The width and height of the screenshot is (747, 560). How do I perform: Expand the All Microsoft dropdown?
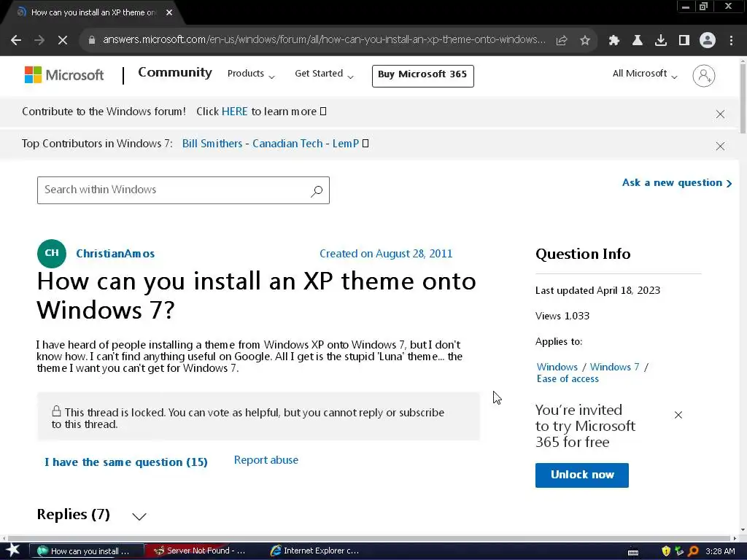[645, 74]
